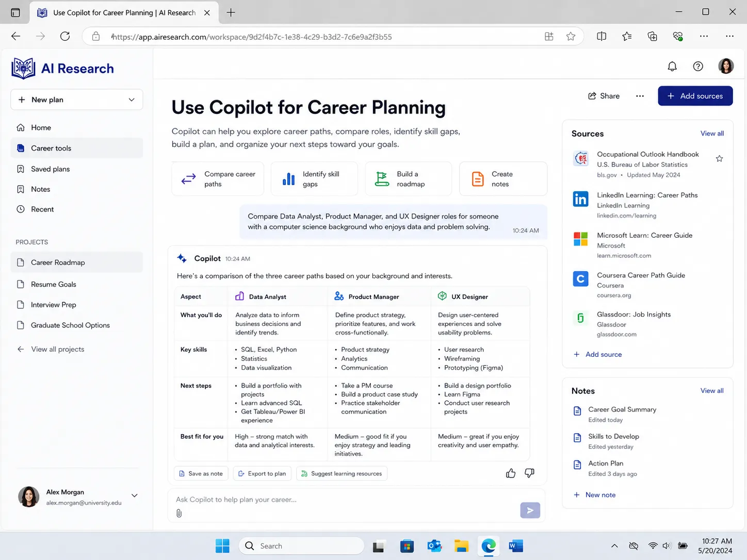Open the Graduate School Options project
This screenshot has height=560, width=747.
(76, 325)
